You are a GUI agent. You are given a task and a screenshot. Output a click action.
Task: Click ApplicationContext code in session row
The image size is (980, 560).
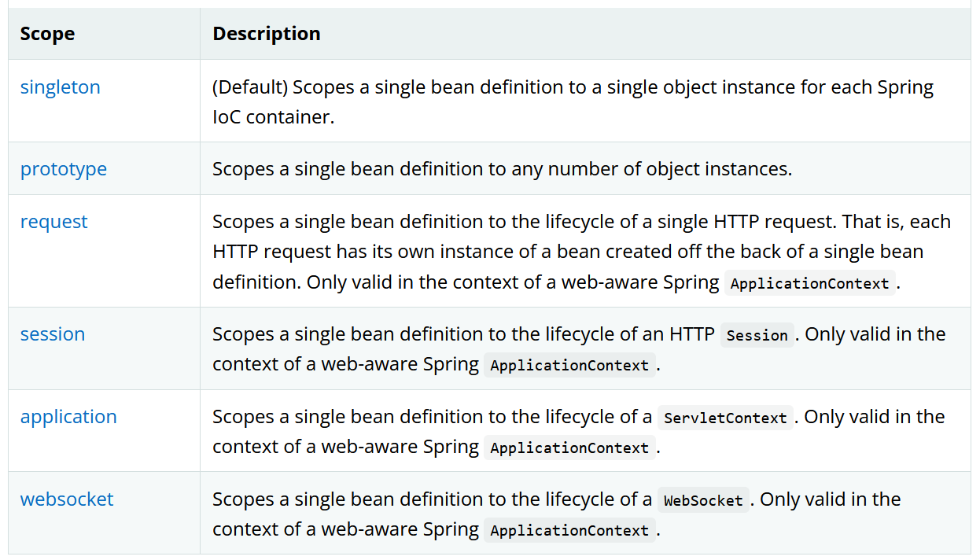coord(569,366)
